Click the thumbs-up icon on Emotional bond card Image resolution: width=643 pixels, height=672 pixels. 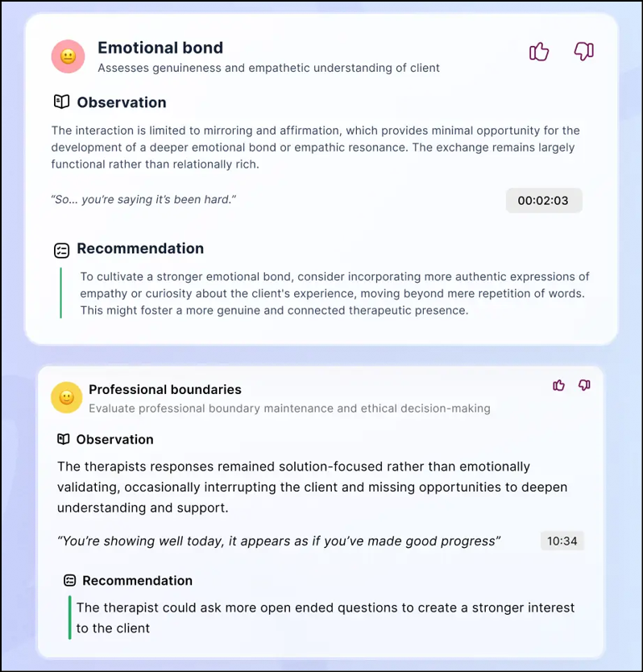pos(539,51)
